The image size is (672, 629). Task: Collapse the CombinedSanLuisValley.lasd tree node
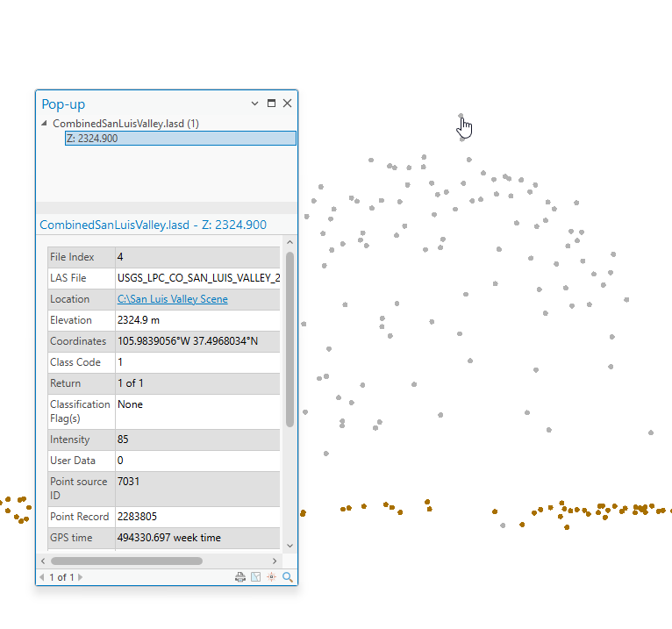coord(44,124)
